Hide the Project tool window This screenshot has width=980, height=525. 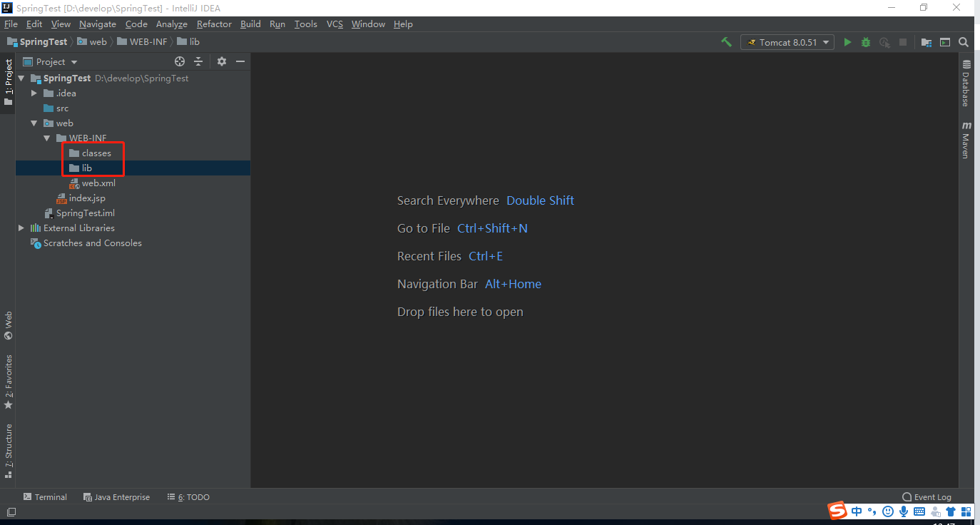pos(240,61)
